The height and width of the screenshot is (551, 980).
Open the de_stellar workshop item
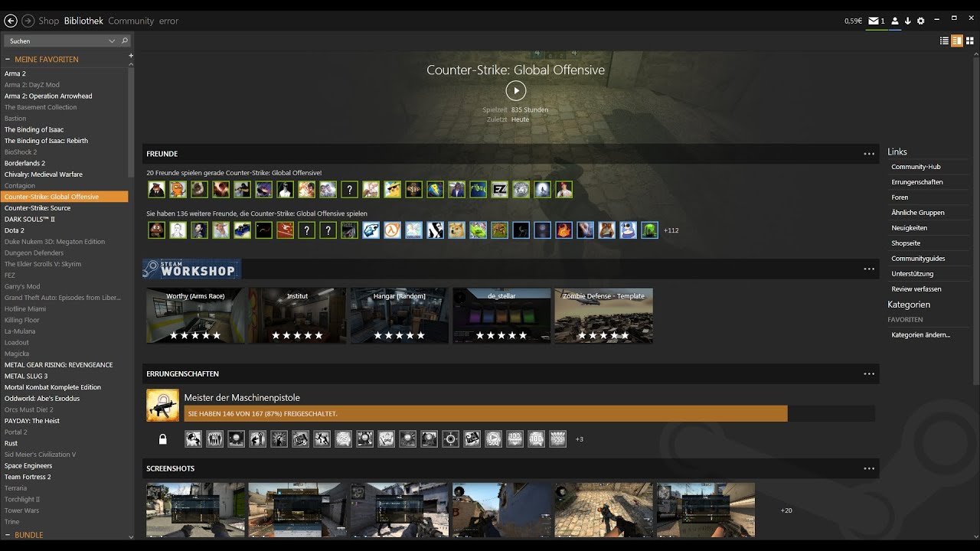[501, 315]
